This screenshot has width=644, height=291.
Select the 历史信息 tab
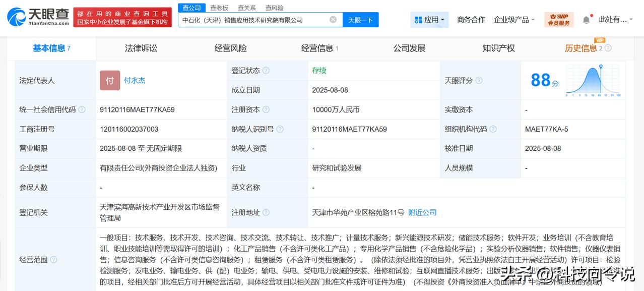581,48
